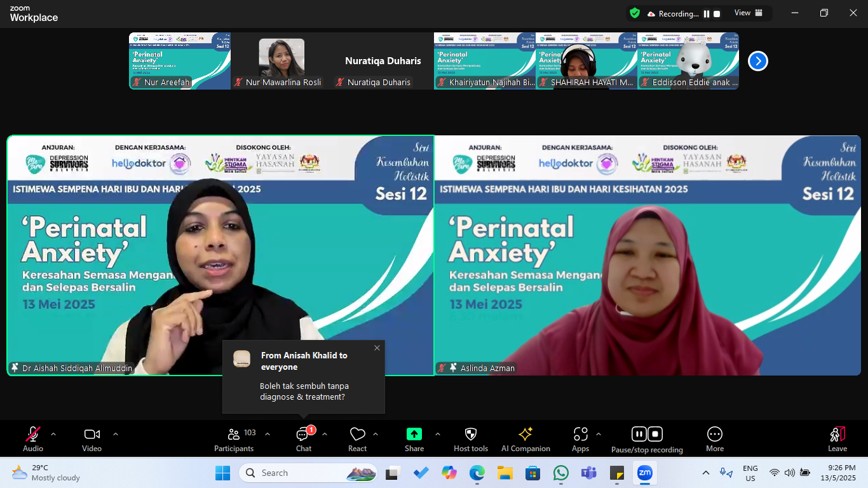Open Microsoft Store from the taskbar
The height and width of the screenshot is (488, 868).
[533, 473]
